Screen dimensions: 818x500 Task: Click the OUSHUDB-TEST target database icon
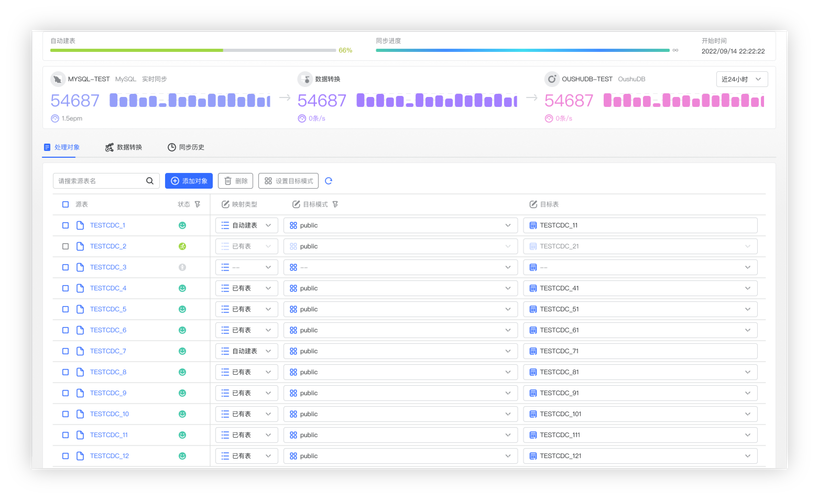[x=551, y=78]
